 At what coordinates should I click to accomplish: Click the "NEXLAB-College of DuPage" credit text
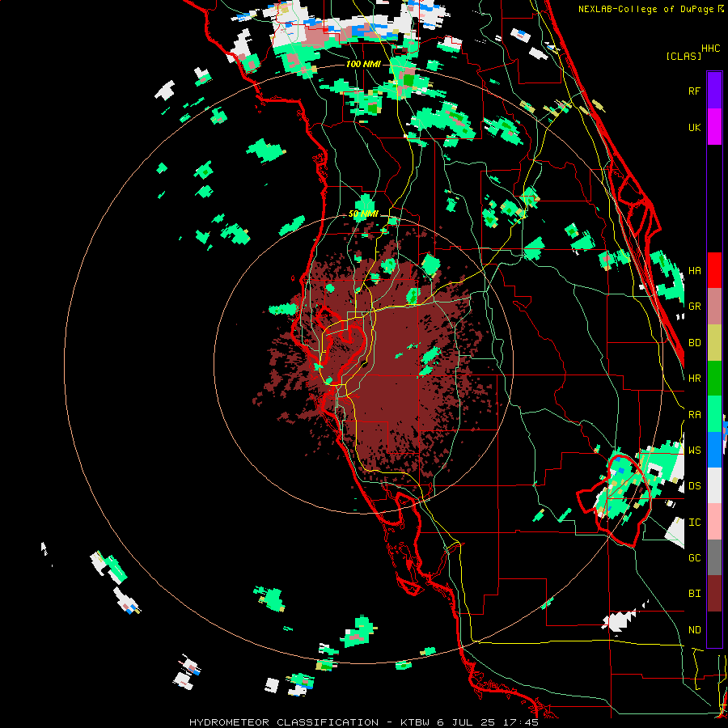[645, 9]
